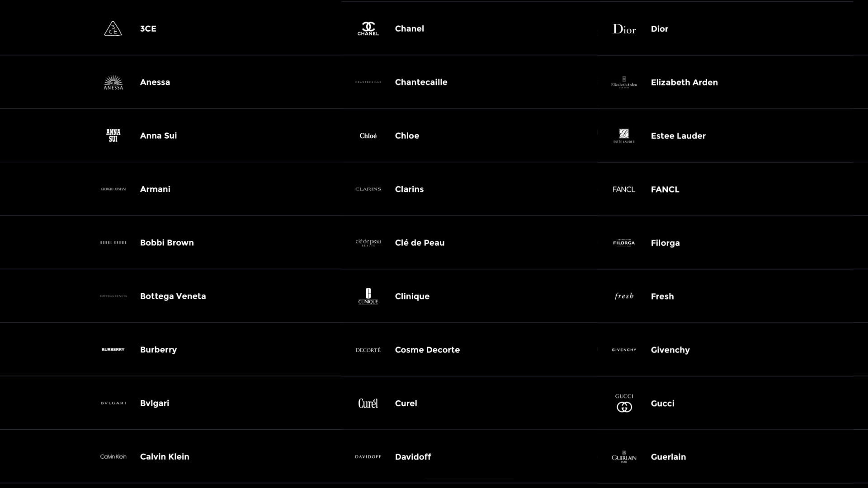Click the Clinique logo icon
The height and width of the screenshot is (488, 868).
(368, 296)
